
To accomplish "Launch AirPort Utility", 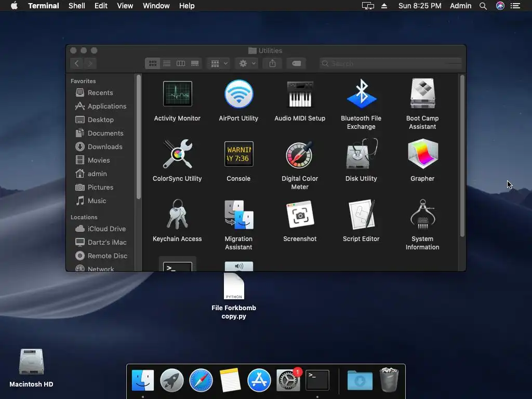I will point(238,94).
